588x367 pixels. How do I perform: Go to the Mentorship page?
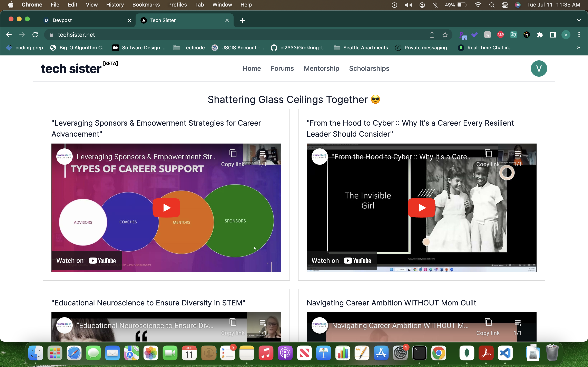pyautogui.click(x=321, y=69)
